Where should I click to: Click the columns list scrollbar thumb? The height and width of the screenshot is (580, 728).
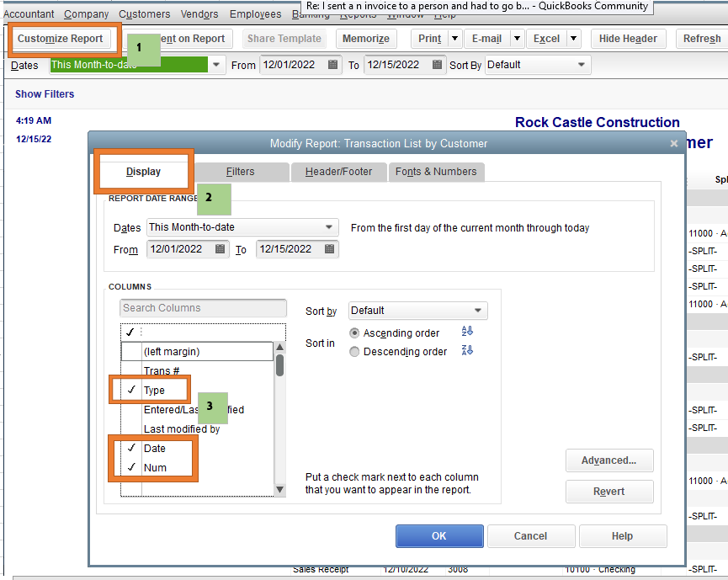(x=279, y=365)
